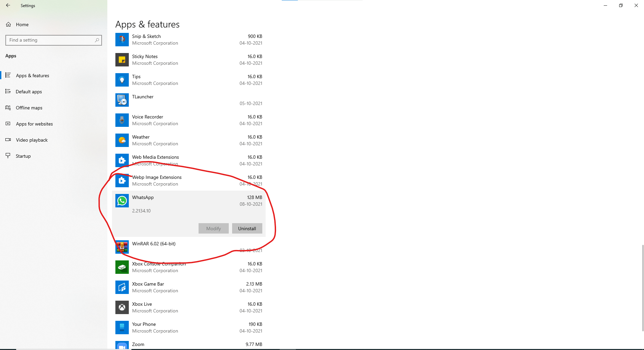
Task: Select the Weather app icon
Action: tap(122, 140)
